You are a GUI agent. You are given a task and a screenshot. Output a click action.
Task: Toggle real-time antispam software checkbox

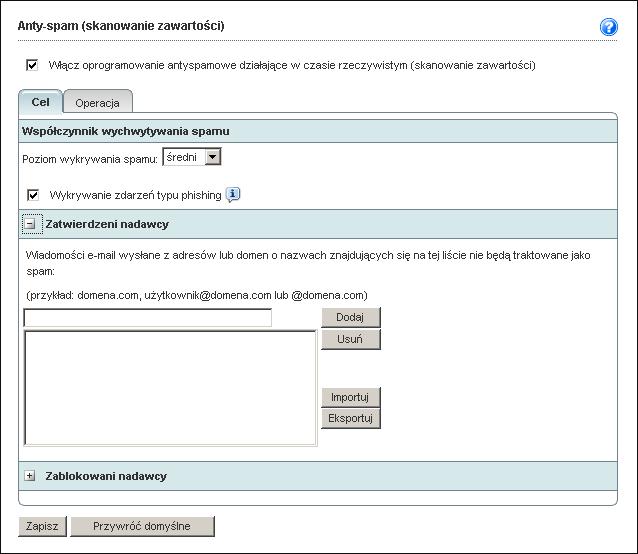pos(32,65)
